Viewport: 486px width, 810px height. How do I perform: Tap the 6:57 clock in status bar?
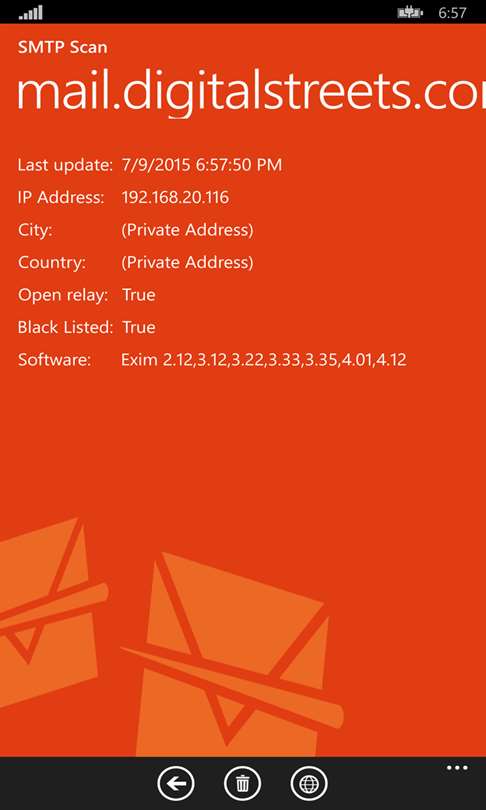[x=452, y=13]
